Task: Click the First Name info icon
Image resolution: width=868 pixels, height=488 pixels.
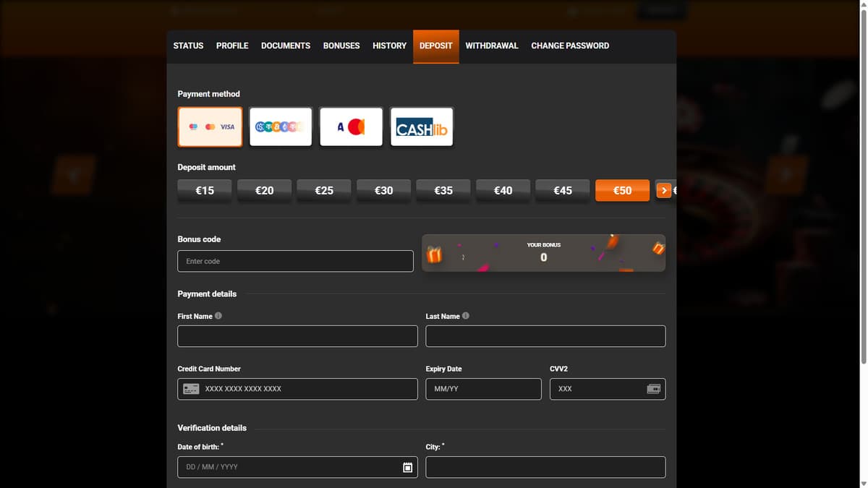Action: [218, 316]
